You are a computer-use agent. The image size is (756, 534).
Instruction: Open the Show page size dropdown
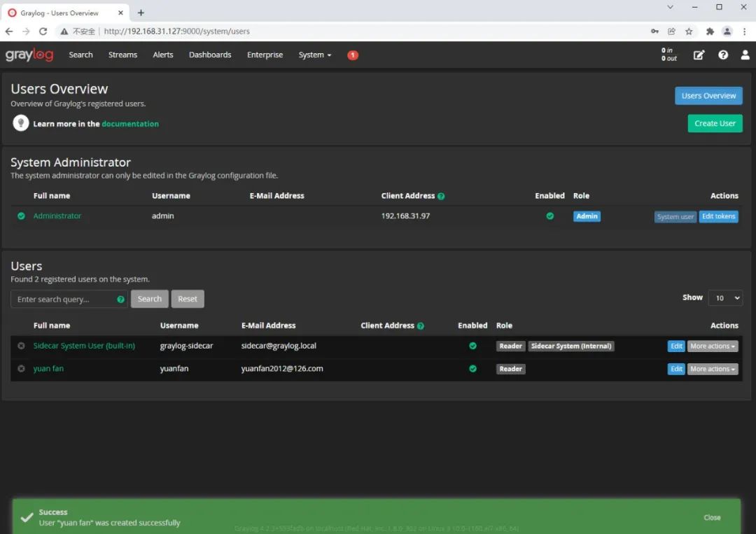tap(725, 298)
